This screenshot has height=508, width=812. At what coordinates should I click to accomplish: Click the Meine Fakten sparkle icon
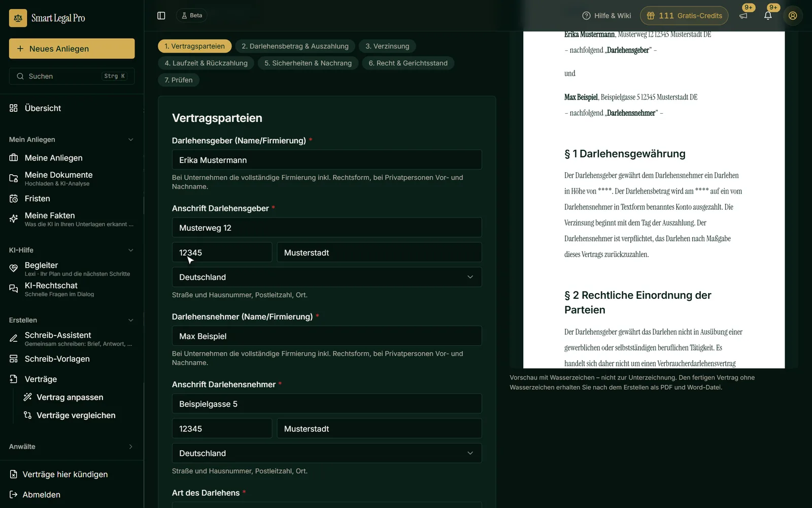(x=14, y=219)
